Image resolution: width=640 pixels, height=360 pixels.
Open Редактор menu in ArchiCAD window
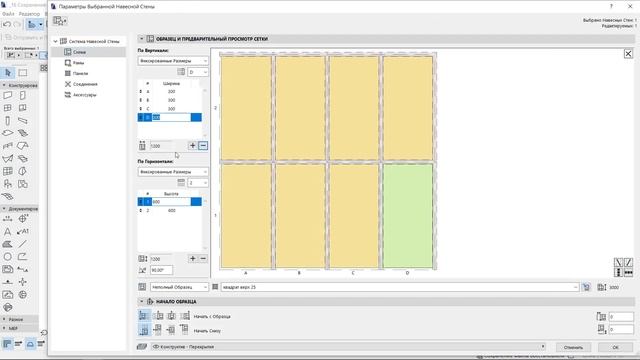click(x=29, y=14)
